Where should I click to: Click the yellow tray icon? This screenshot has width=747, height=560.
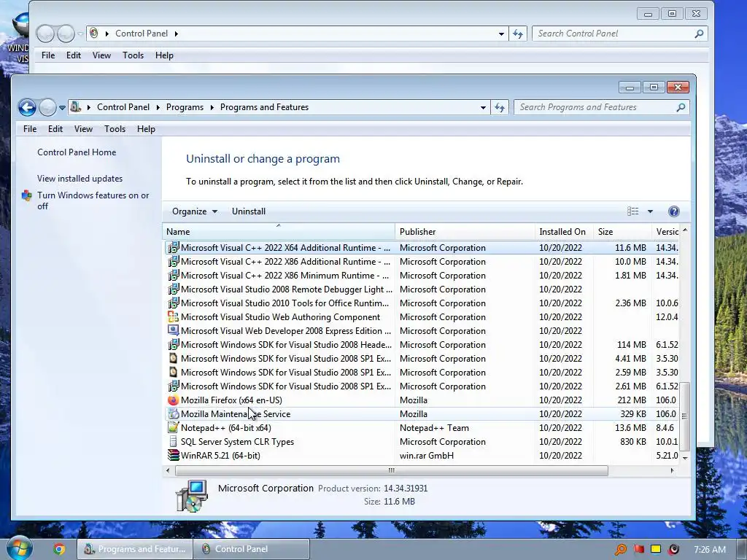click(656, 550)
